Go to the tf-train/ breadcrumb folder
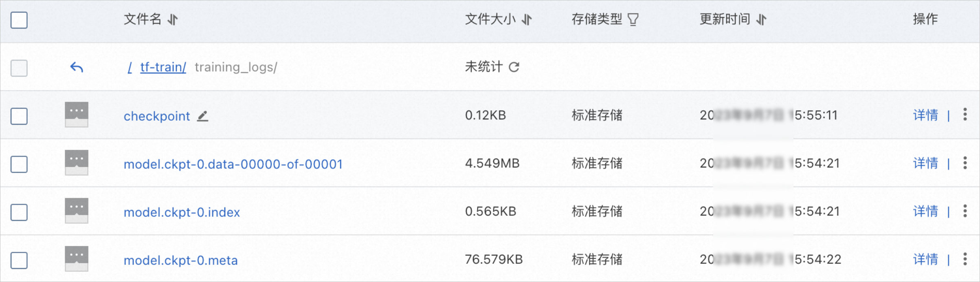Screen dimensions: 980x282 [163, 67]
